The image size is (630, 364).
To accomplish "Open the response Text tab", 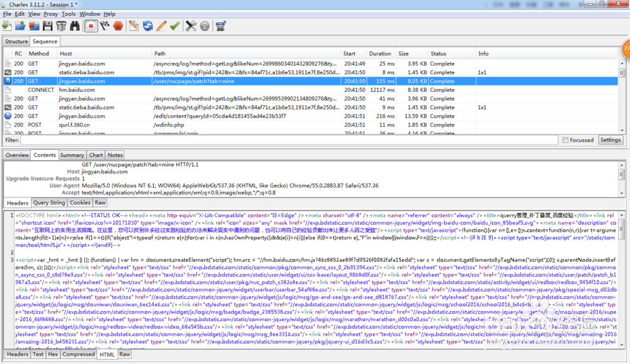I will 38,355.
